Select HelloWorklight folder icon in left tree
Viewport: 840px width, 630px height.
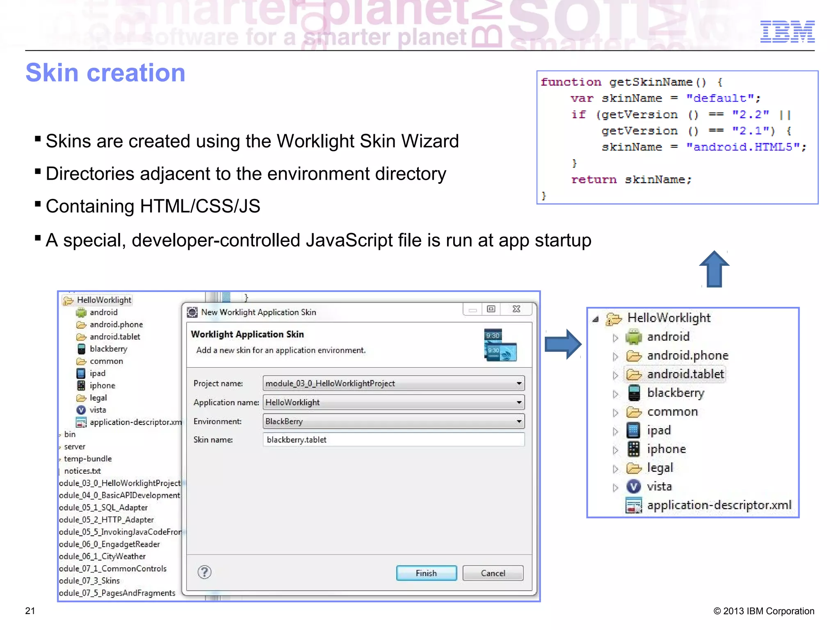[x=68, y=300]
